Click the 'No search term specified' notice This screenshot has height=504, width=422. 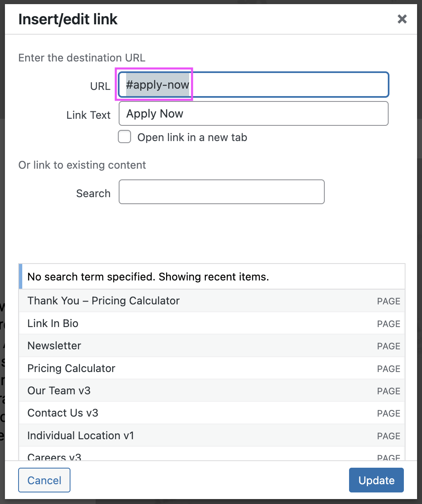click(x=148, y=277)
